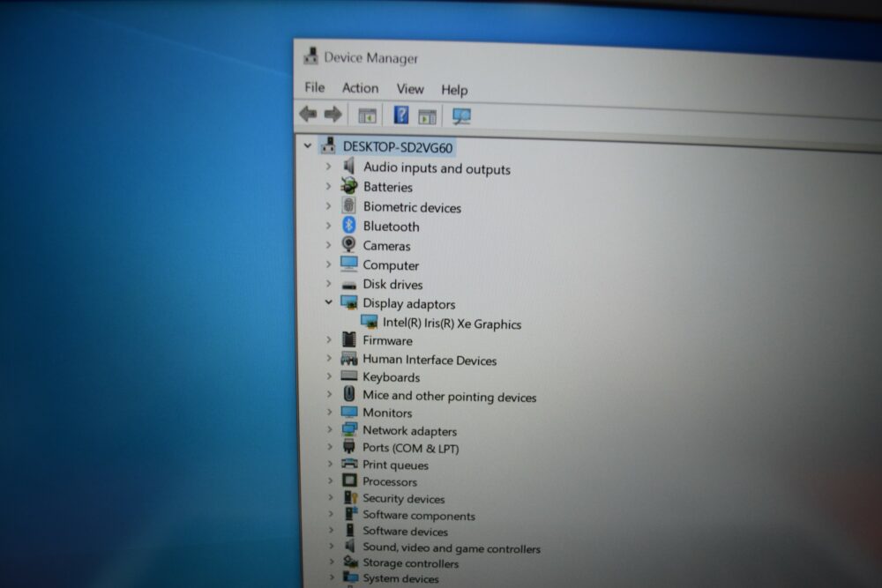Expand the Bluetooth category chevron

click(x=328, y=226)
